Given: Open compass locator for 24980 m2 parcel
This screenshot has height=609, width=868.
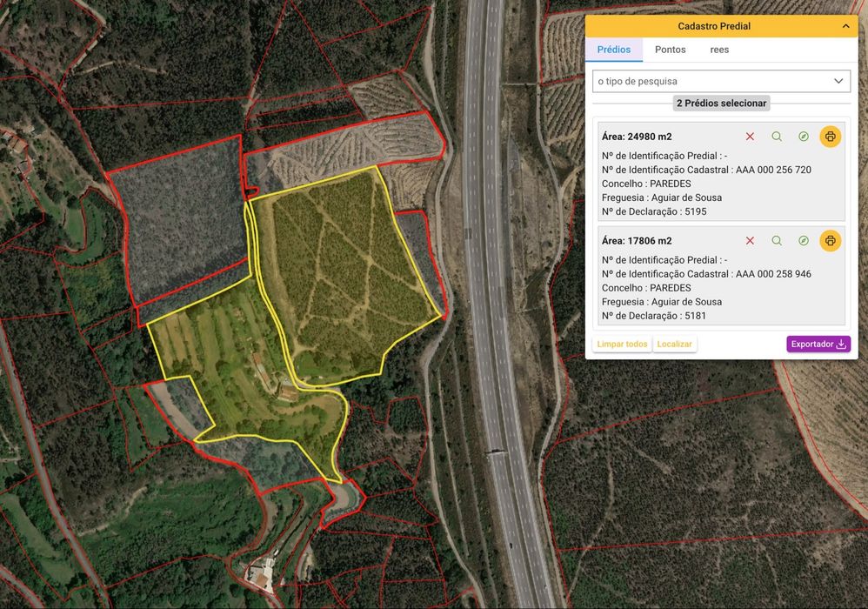Looking at the screenshot, I should pos(804,137).
